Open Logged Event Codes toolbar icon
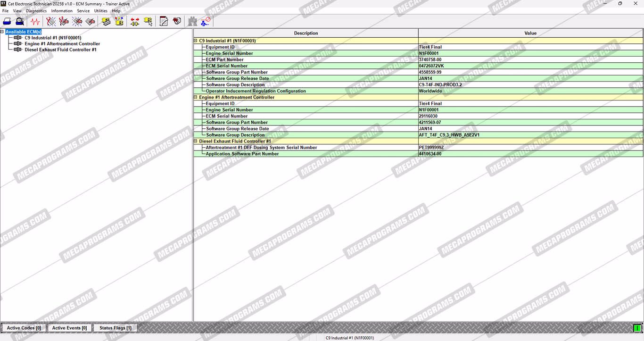This screenshot has height=341, width=644. pos(91,21)
